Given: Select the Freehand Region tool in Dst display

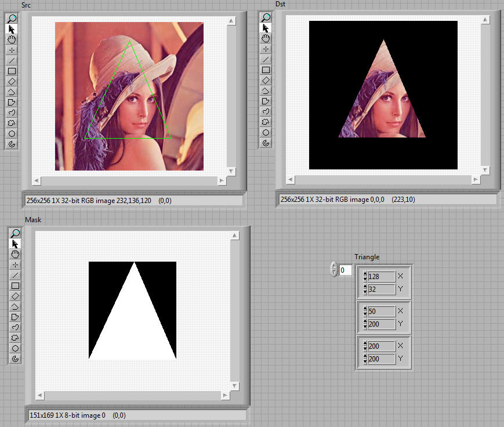Looking at the screenshot, I should click(x=266, y=122).
